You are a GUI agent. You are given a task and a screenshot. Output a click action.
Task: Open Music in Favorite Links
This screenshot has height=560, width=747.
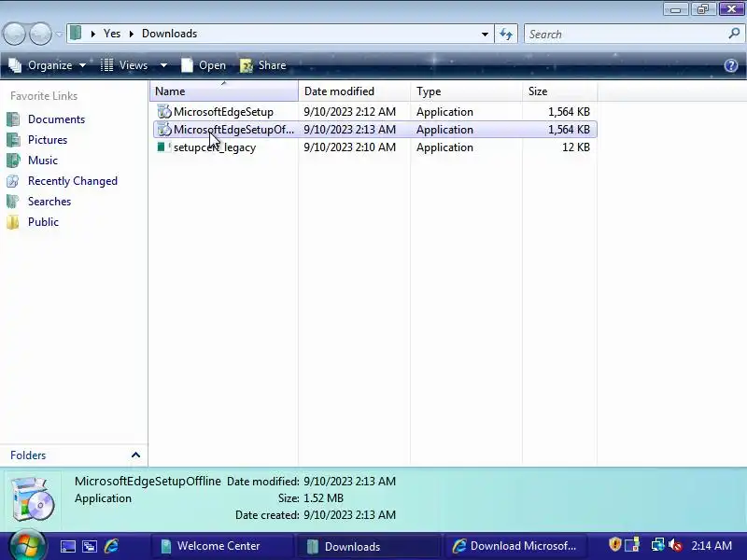point(43,160)
